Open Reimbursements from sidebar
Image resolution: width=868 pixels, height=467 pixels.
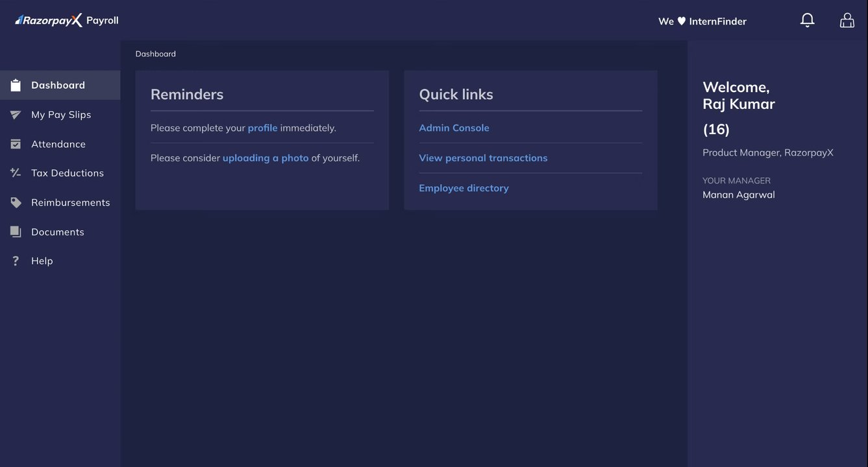tap(60, 202)
